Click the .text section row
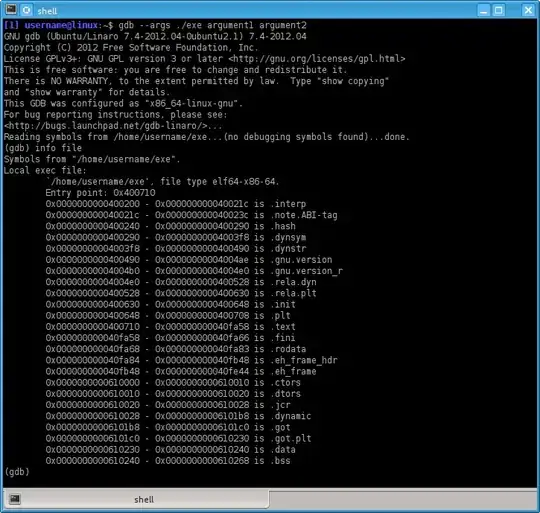Screen dimensions: 540x513 pyautogui.click(x=170, y=327)
